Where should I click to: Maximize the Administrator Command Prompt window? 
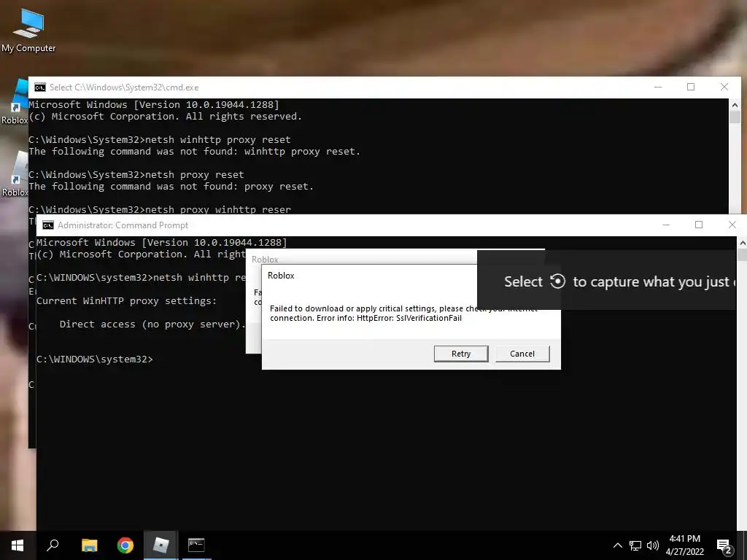tap(698, 225)
